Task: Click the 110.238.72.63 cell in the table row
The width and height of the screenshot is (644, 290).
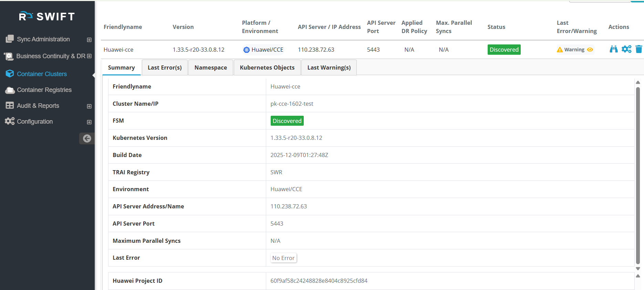Action: click(316, 50)
